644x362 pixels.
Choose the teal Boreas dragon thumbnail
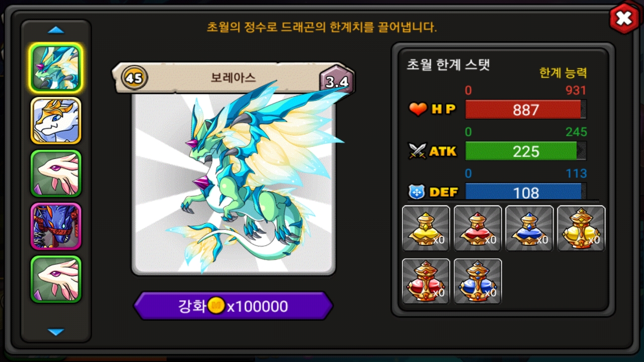[x=56, y=68]
